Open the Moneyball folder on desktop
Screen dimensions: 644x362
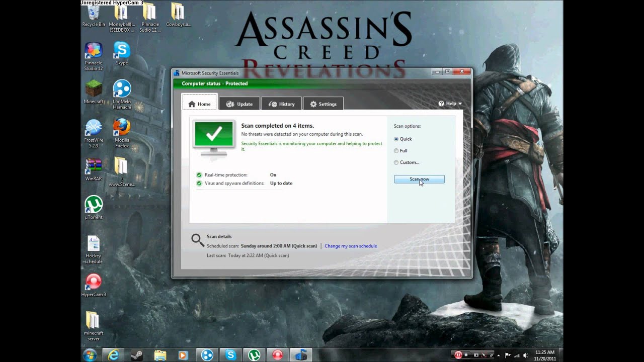122,18
